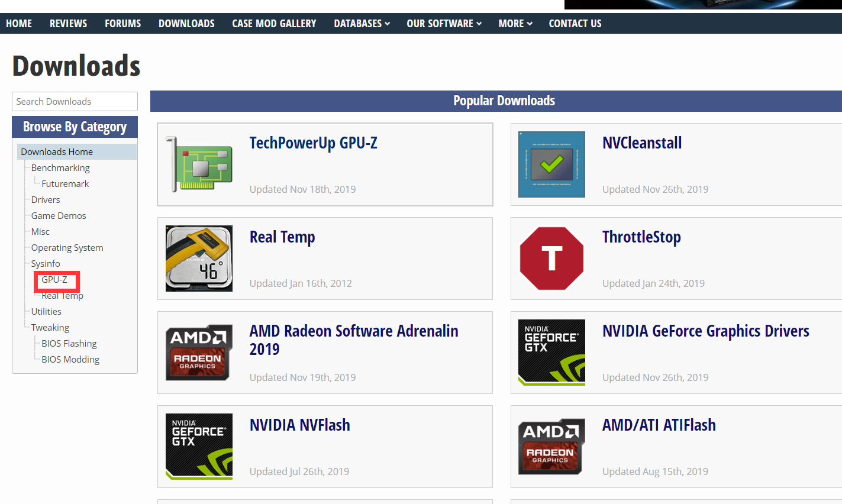The width and height of the screenshot is (842, 504).
Task: Open the Real Temp download title link
Action: coord(282,237)
